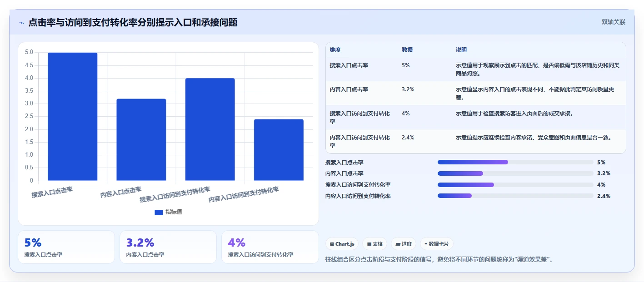Viewport: 644px width, 282px height.
Task: Select the 进度 chip
Action: pos(404,244)
